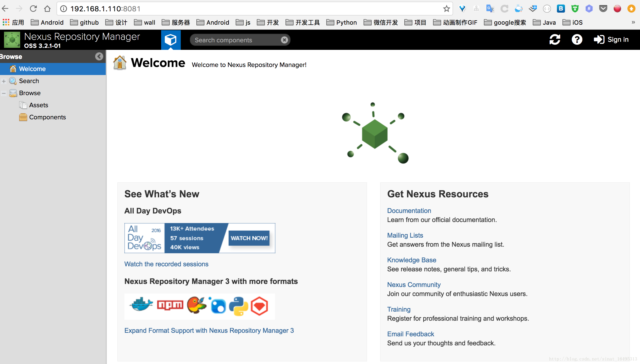640x364 pixels.
Task: Click the Sign in button
Action: pyautogui.click(x=611, y=40)
